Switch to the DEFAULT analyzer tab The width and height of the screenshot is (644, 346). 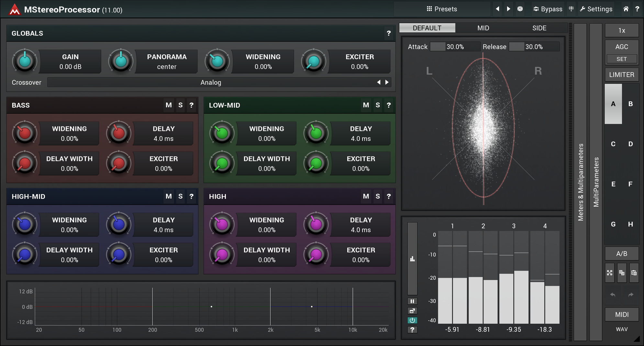[427, 28]
